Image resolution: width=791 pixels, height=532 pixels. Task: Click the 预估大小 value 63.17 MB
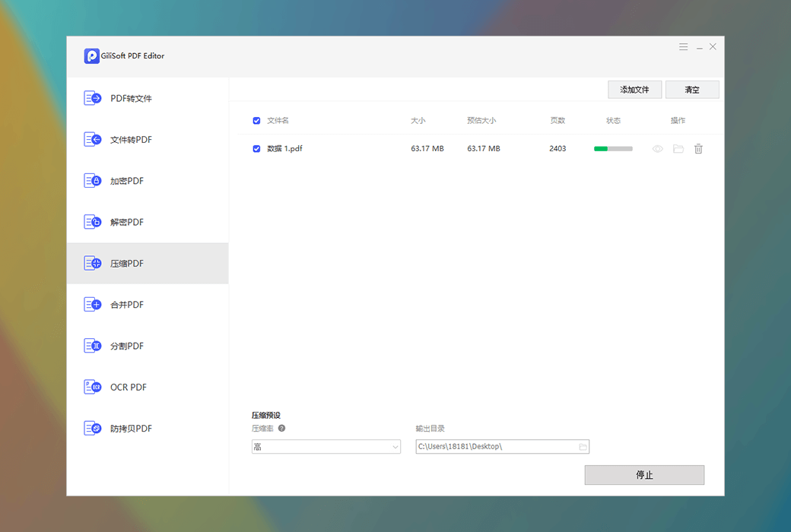pos(483,149)
